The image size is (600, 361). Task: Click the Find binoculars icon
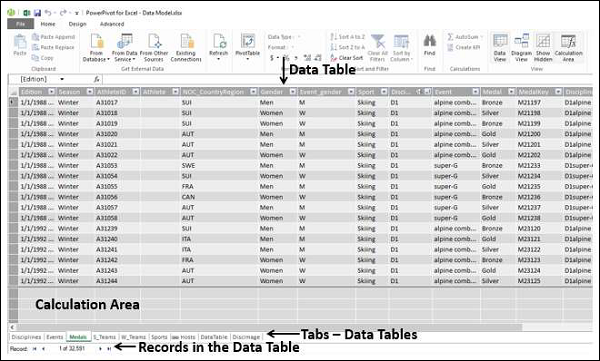(x=429, y=40)
